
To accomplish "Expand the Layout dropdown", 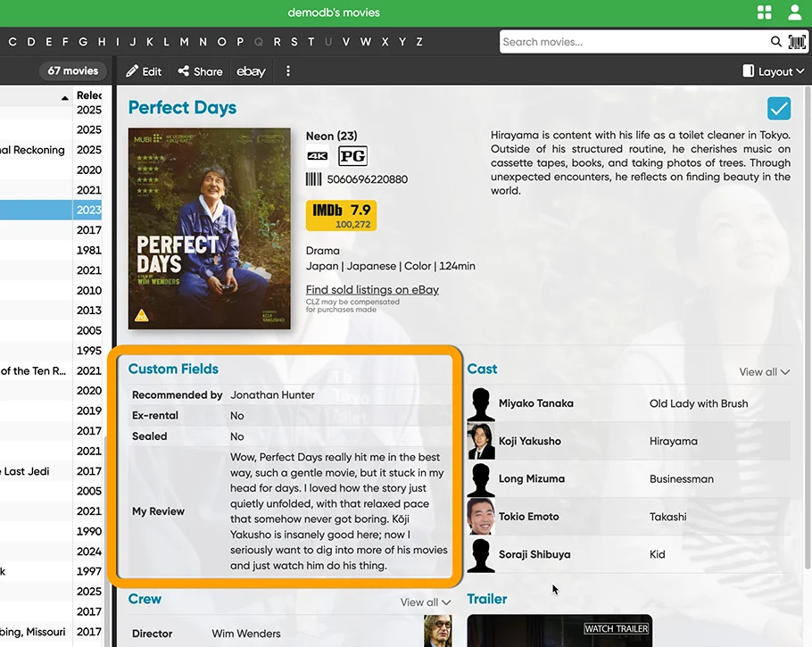I will click(774, 71).
